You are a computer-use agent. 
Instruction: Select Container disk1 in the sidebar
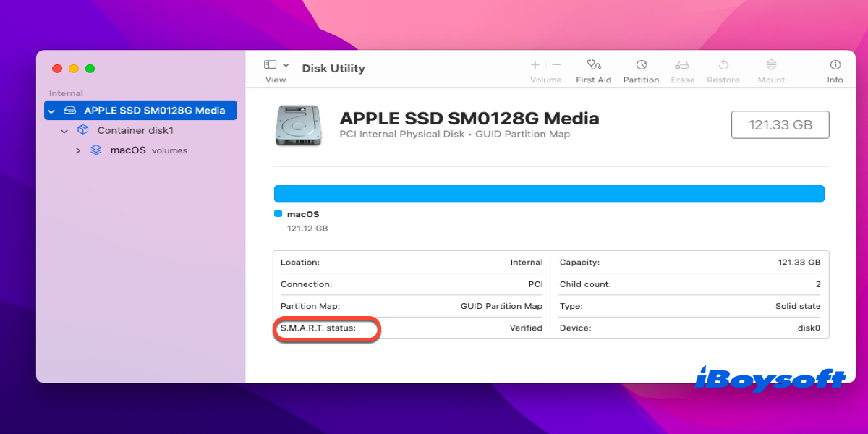135,130
